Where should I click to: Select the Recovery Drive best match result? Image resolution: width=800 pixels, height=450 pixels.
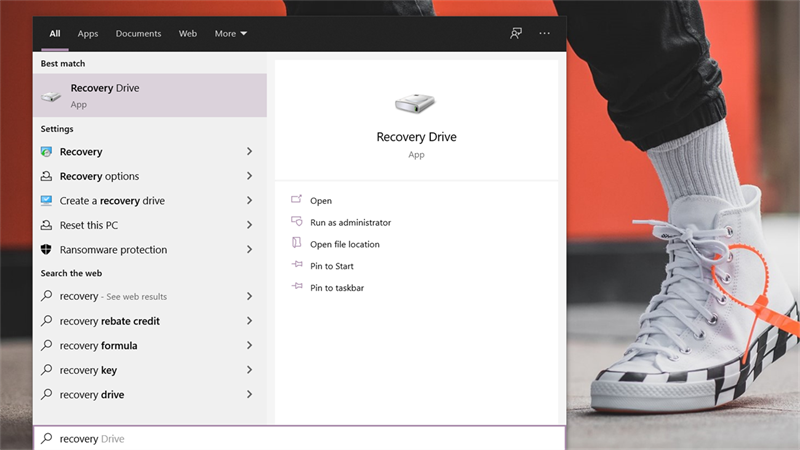[150, 95]
